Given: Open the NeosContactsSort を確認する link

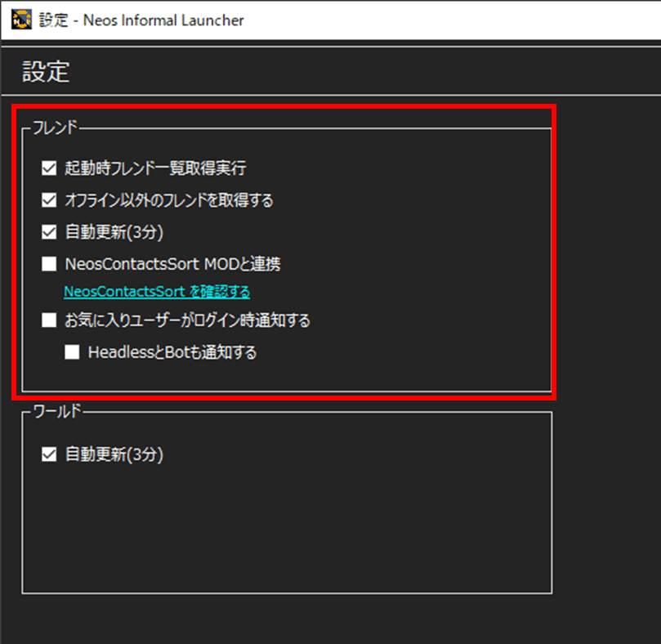Looking at the screenshot, I should [x=157, y=292].
